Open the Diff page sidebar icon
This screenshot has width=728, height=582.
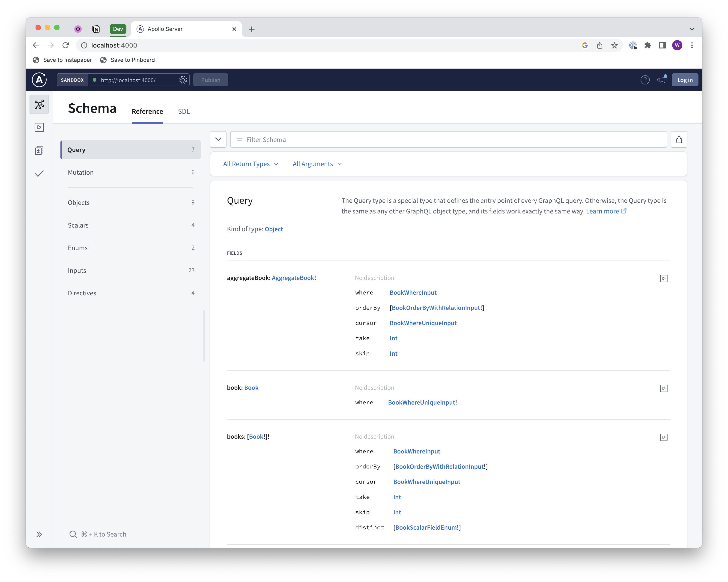point(39,150)
